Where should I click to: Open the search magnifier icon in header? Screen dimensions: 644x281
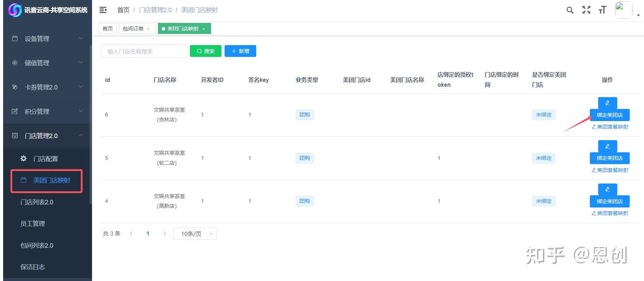[570, 10]
